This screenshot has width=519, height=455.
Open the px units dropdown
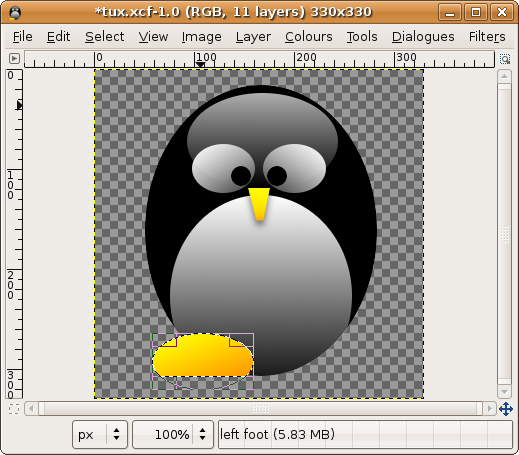coord(100,434)
